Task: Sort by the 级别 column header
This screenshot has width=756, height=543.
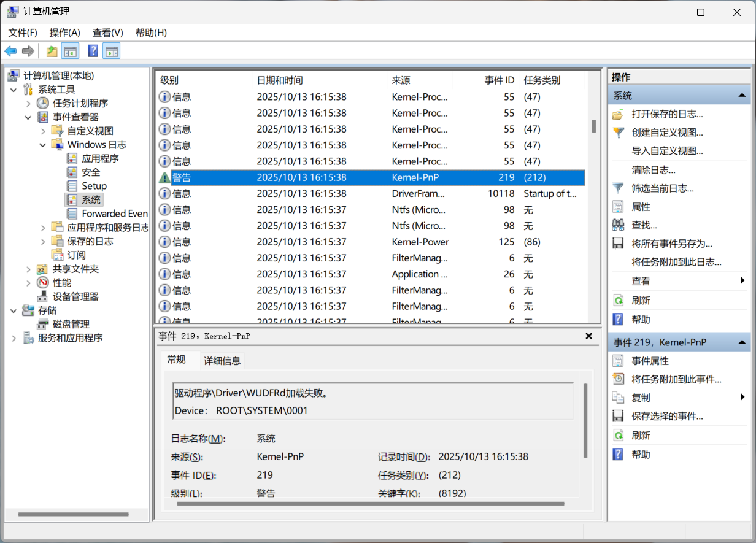Action: tap(203, 80)
